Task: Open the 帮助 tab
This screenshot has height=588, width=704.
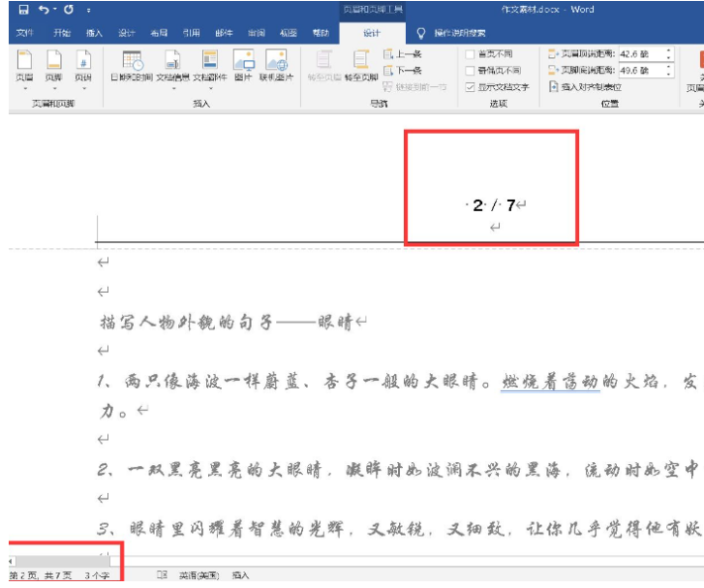Action: pyautogui.click(x=321, y=33)
